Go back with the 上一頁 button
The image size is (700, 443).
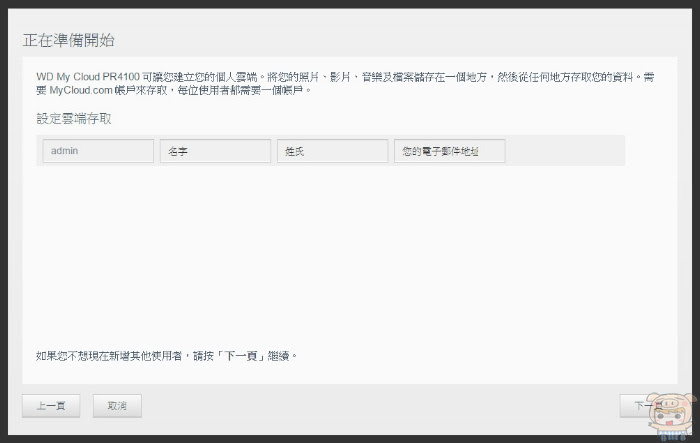click(x=51, y=406)
